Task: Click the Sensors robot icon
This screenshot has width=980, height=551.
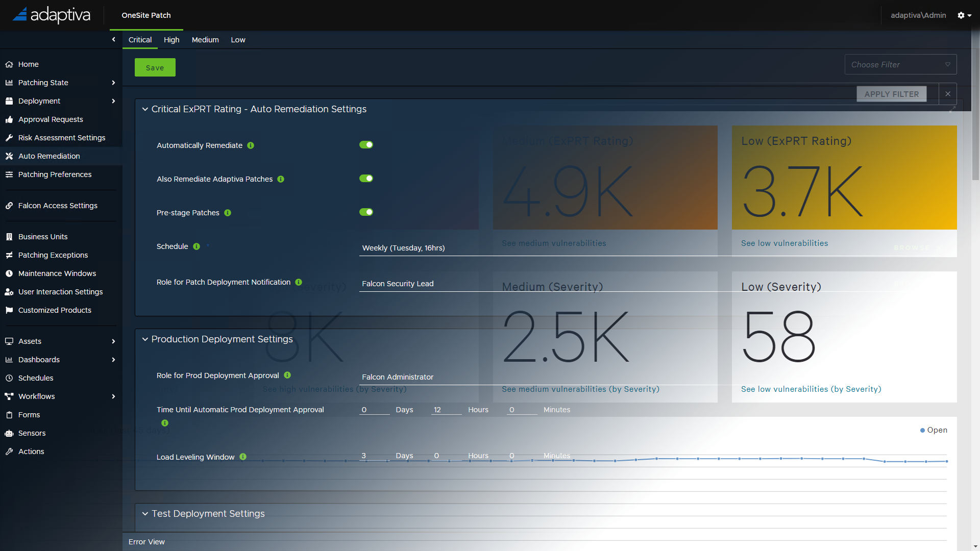Action: 9,433
